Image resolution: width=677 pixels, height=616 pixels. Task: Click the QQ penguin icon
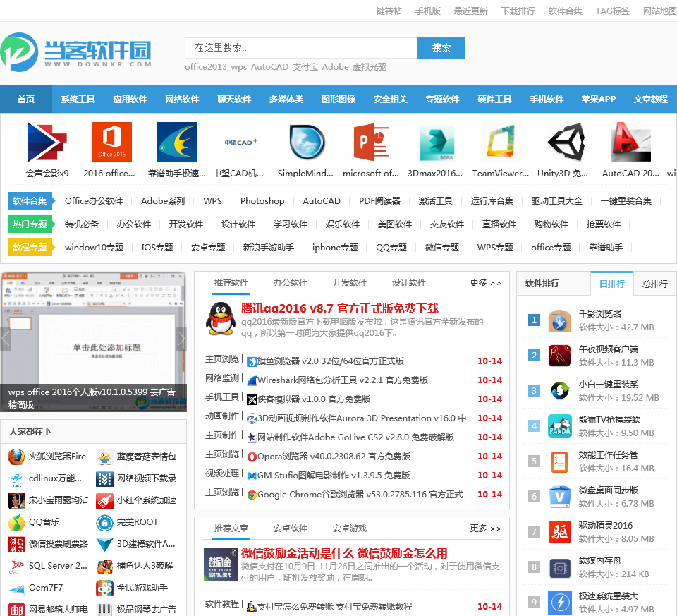221,319
